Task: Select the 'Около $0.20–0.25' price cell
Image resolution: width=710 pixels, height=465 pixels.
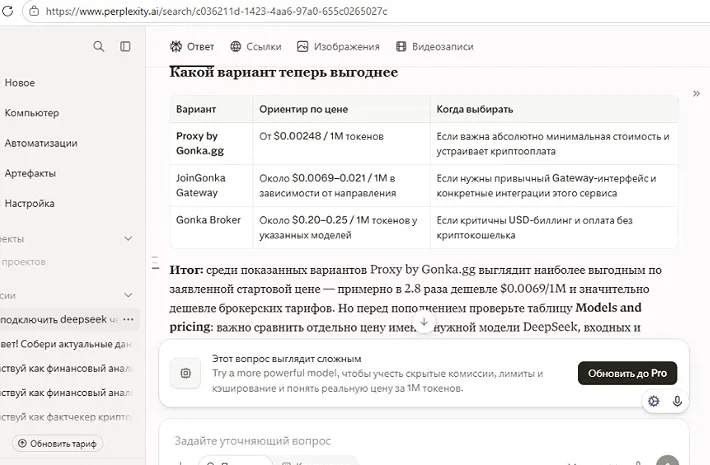Action: click(x=341, y=227)
